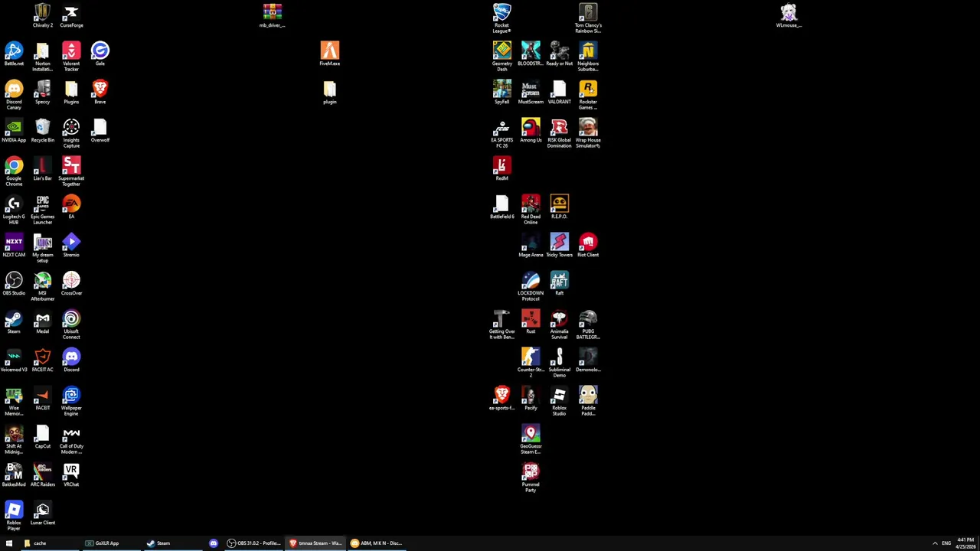Viewport: 980px width, 551px height.
Task: Select the Ubisoft Connect icon
Action: (x=71, y=324)
